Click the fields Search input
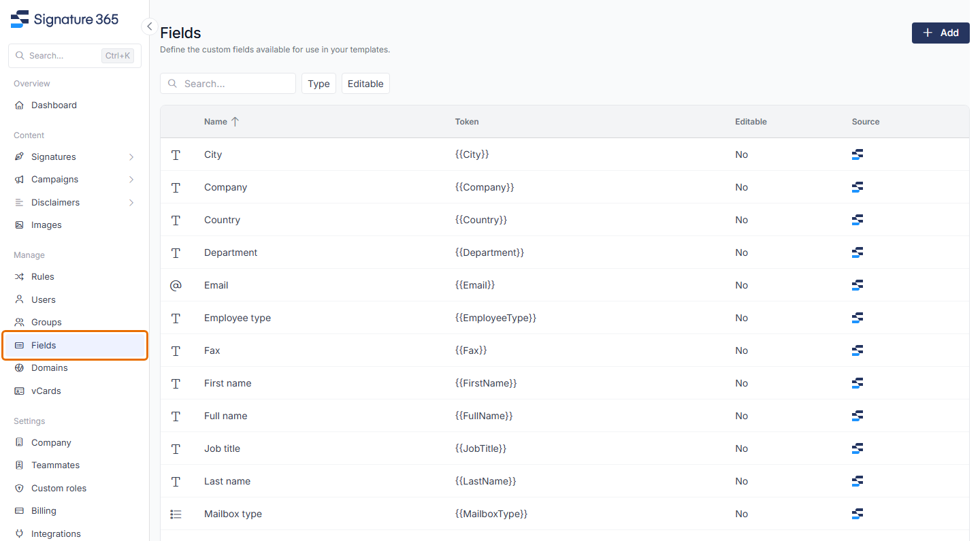Viewport: 980px width, 541px height. tap(228, 84)
